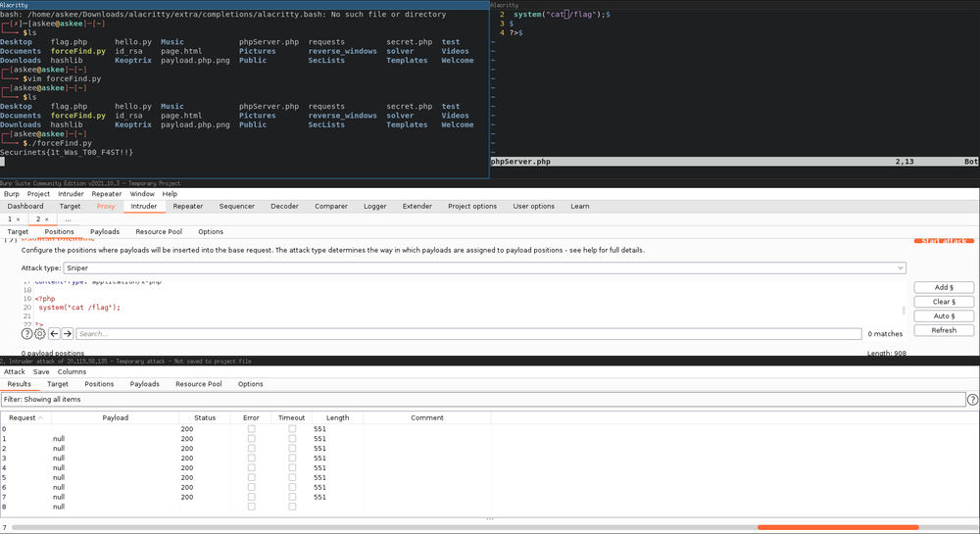Close Intruder attack tab 2

[47, 219]
